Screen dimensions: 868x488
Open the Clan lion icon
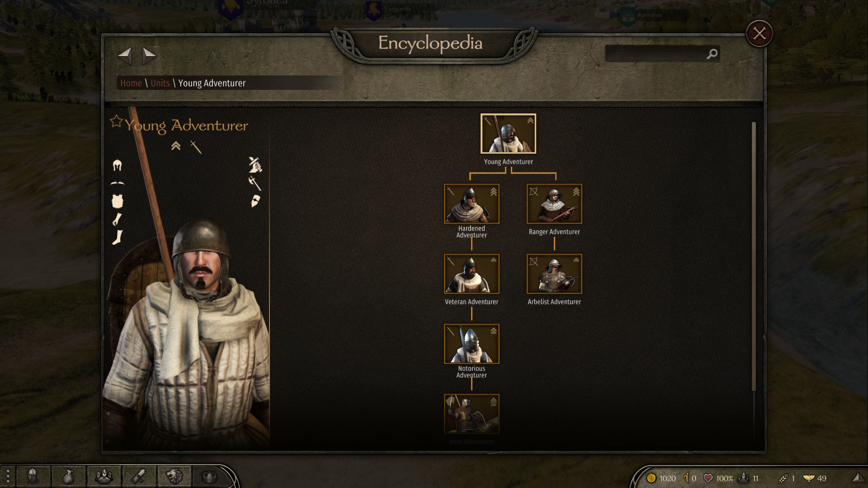[174, 476]
